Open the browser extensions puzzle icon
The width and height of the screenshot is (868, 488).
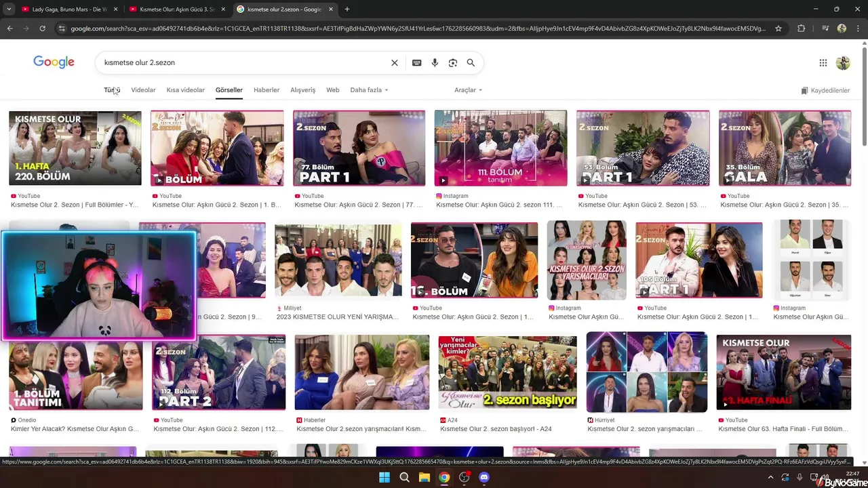(801, 28)
